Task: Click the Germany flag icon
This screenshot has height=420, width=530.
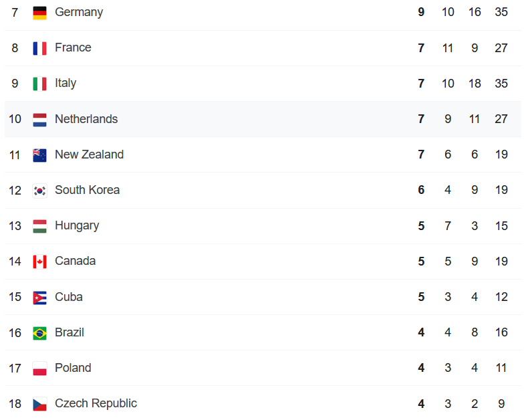Action: tap(39, 13)
